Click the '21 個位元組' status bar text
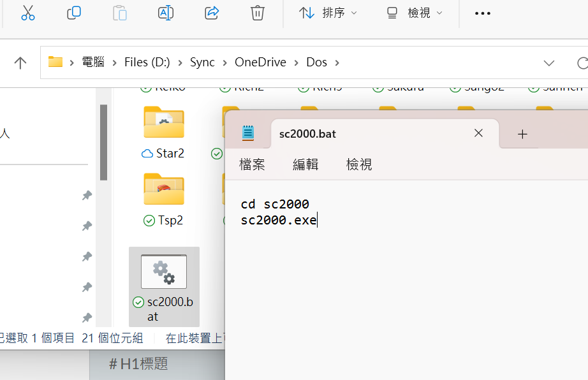Screen dimensions: 588x380 click(112, 338)
